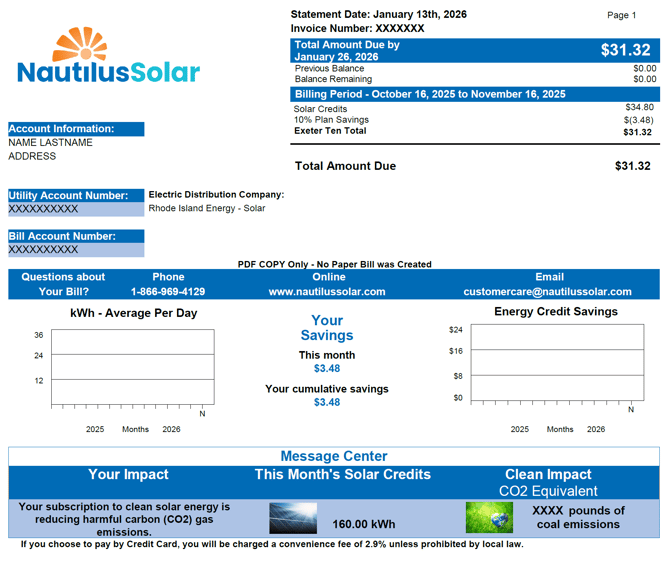
Task: Click the Page 1 indicator
Action: 621,15
